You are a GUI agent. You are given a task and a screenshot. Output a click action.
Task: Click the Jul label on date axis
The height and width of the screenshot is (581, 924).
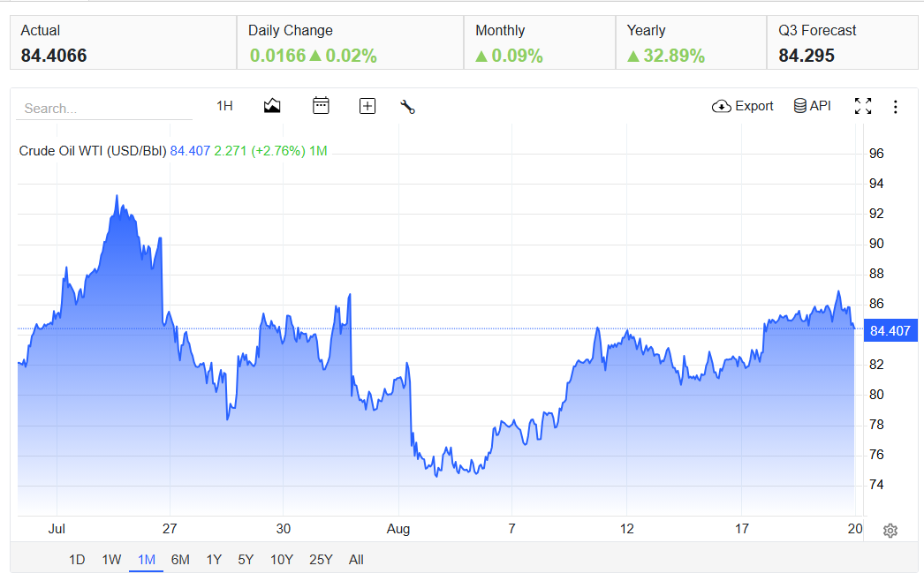(57, 529)
